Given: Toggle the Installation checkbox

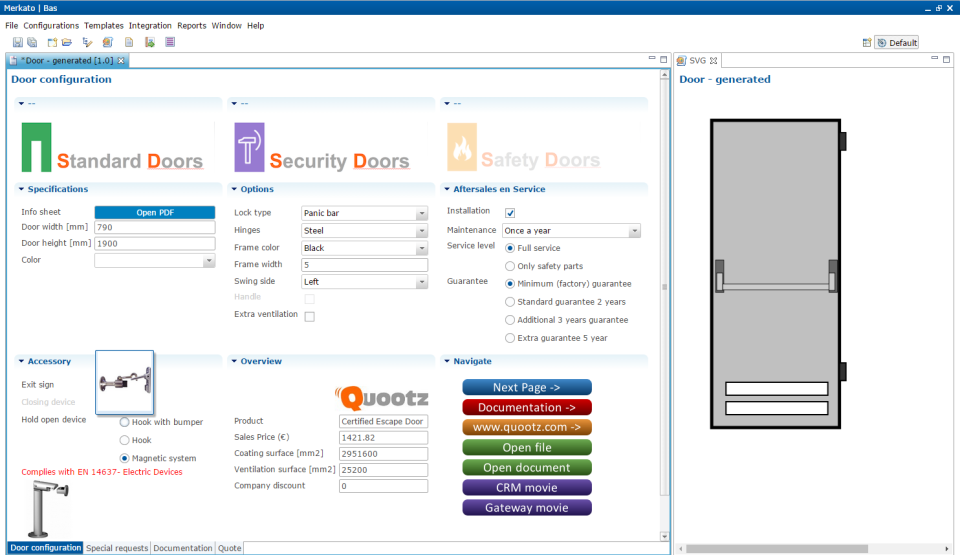Looking at the screenshot, I should coord(510,213).
